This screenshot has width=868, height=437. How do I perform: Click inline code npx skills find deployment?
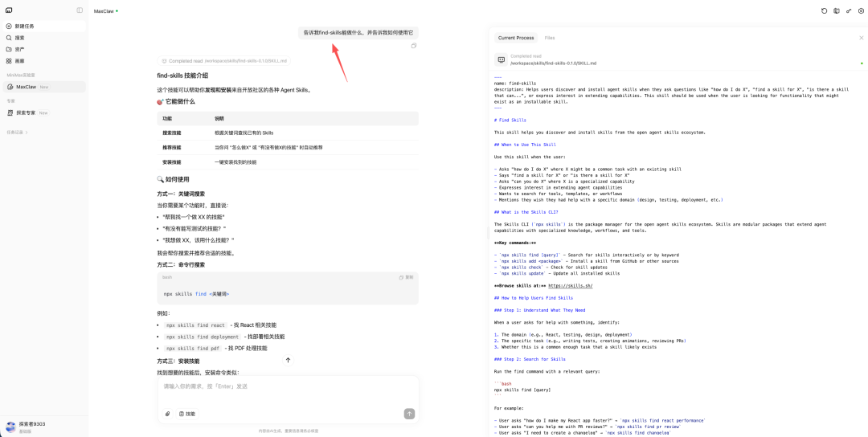[203, 337]
